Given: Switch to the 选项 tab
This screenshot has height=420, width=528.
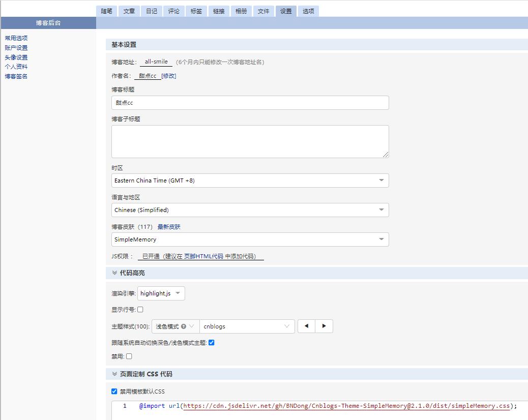Looking at the screenshot, I should [x=308, y=11].
